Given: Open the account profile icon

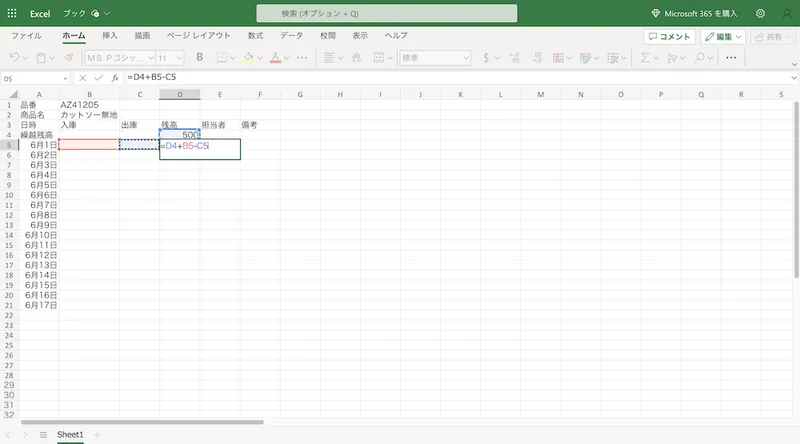Looking at the screenshot, I should click(787, 14).
